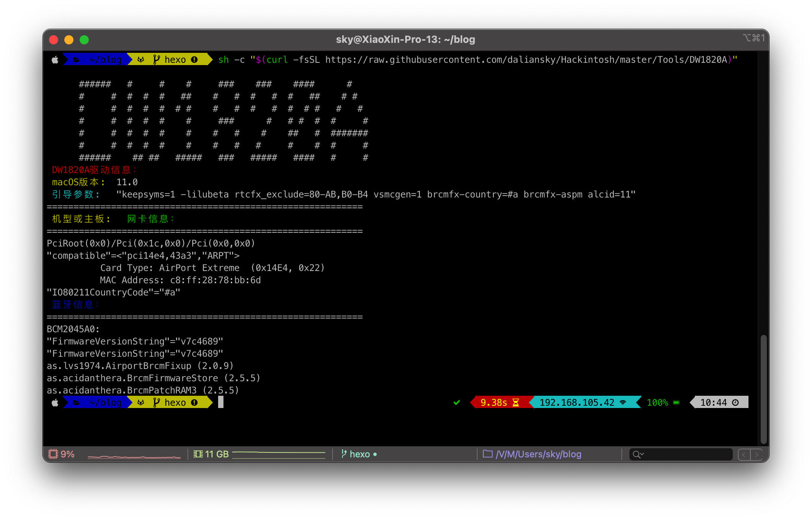Click the battery icon next to 100%
The height and width of the screenshot is (519, 812).
pos(677,403)
